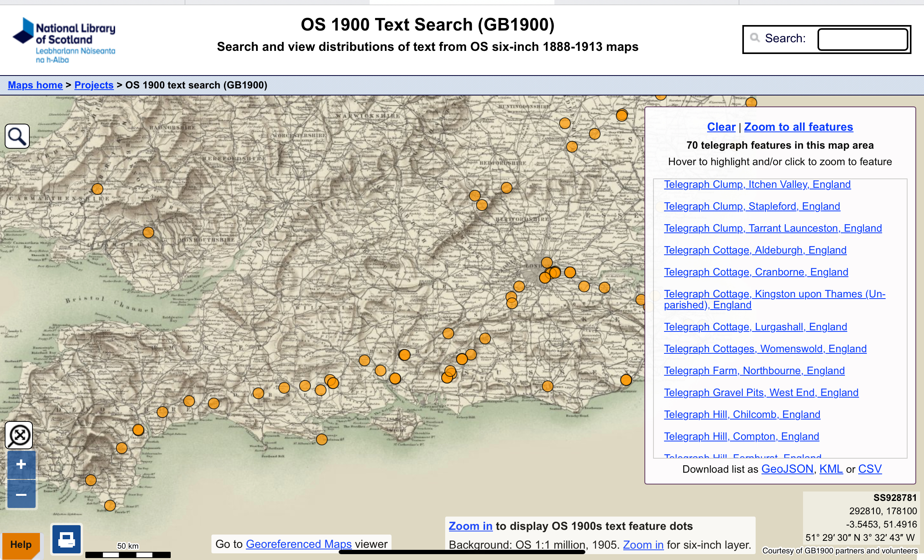Download the list as KML
924x560 pixels.
coord(831,469)
